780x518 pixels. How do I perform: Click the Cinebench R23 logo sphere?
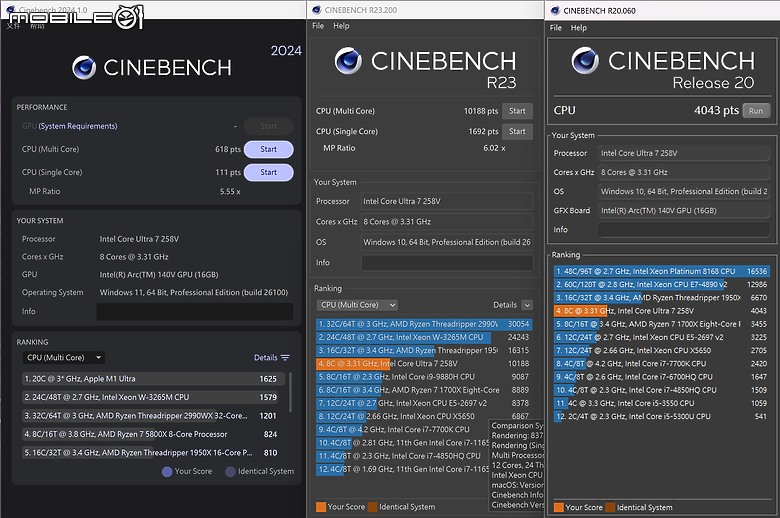(348, 61)
